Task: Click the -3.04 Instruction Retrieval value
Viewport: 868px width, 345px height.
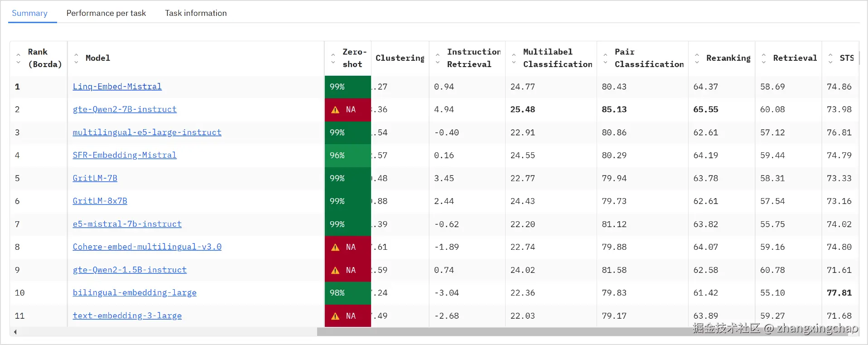Action: pyautogui.click(x=446, y=292)
